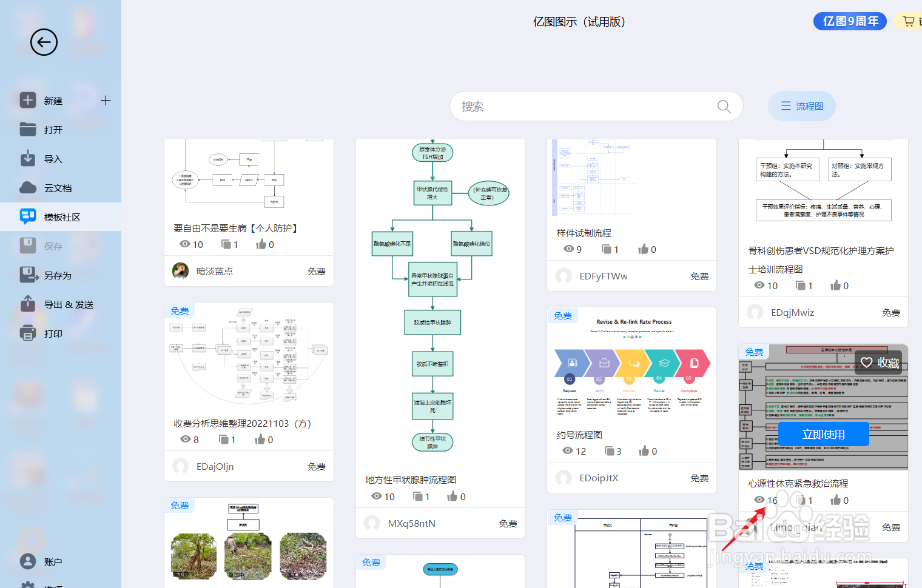922x588 pixels.
Task: Open the 流程图 category filter dropdown
Action: click(x=801, y=105)
